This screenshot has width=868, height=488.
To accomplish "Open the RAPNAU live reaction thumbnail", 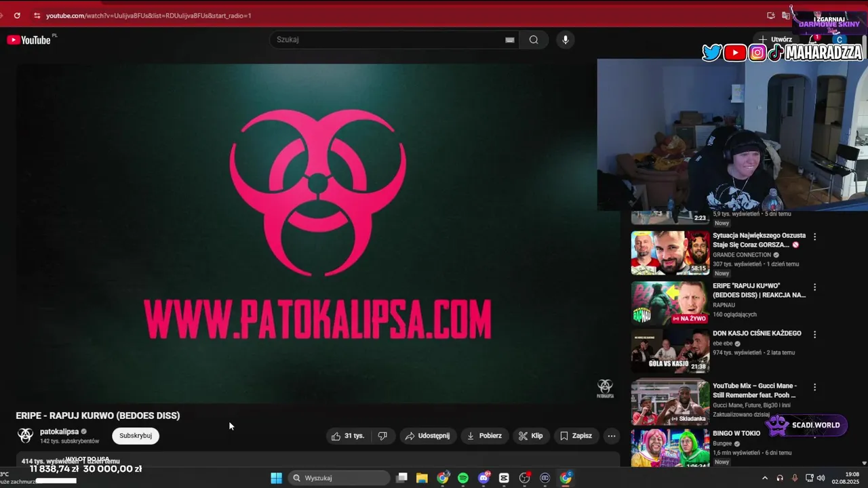I will pyautogui.click(x=670, y=303).
